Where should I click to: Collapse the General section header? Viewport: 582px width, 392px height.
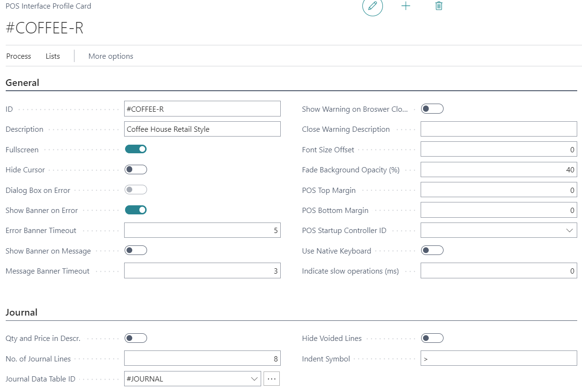coord(22,83)
